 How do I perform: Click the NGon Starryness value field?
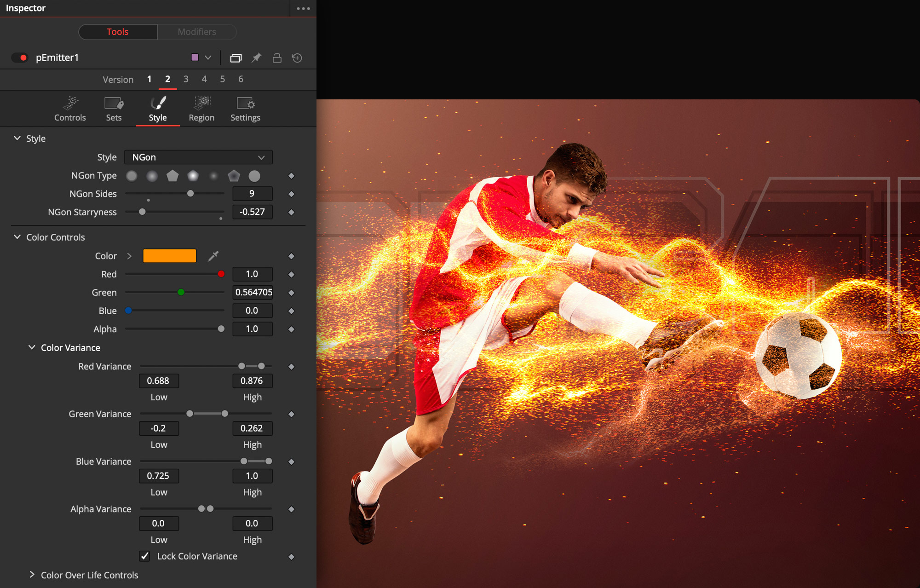pos(253,212)
